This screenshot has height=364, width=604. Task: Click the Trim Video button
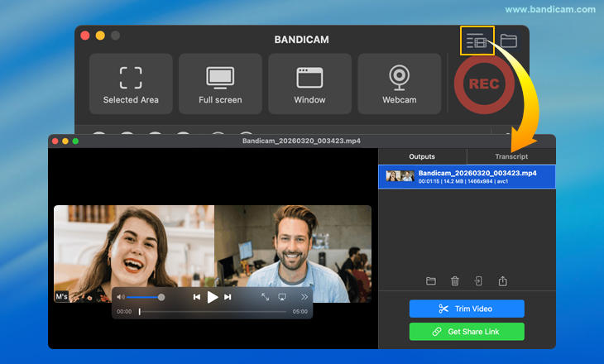pos(467,309)
